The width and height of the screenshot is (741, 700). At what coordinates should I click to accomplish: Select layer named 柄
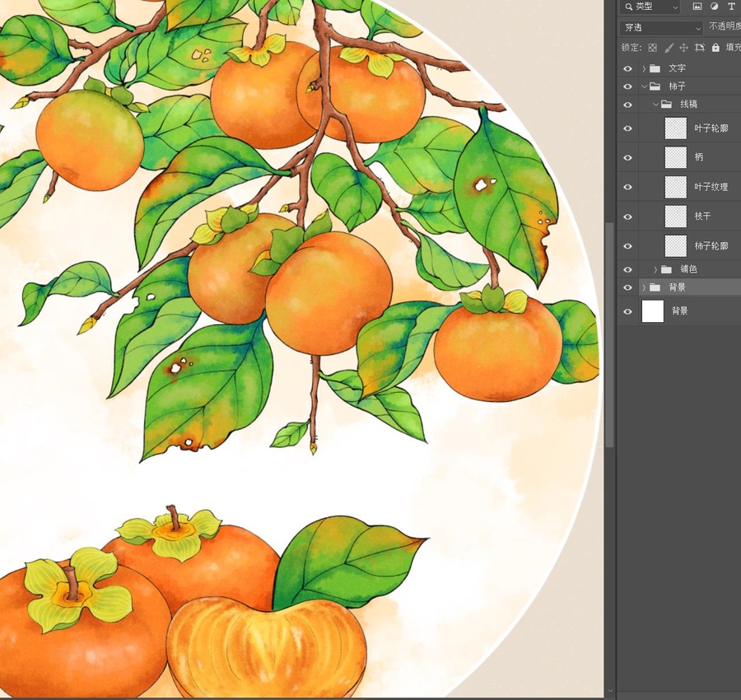click(699, 157)
